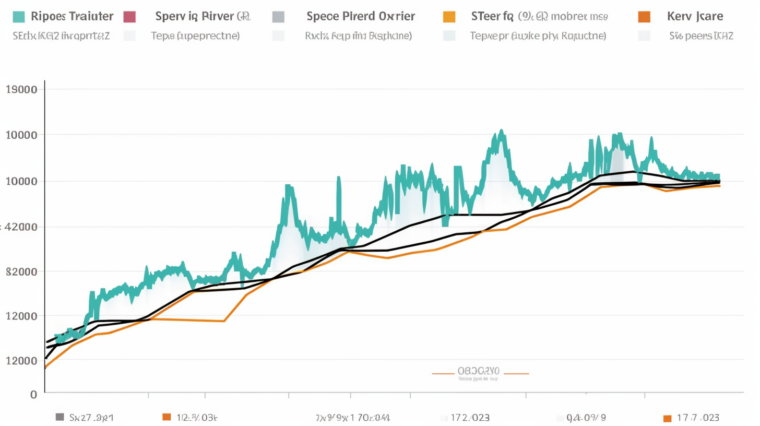Select the OBCG09 annotation label
The width and height of the screenshot is (760, 426).
click(478, 371)
